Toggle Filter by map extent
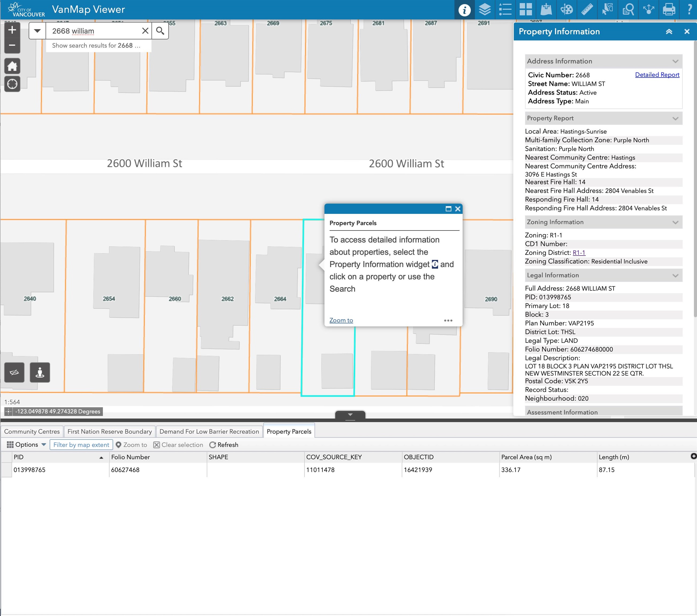The image size is (697, 616). click(x=81, y=445)
